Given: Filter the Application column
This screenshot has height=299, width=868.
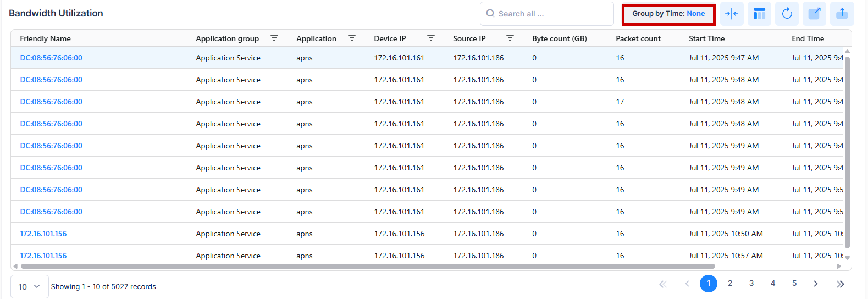Looking at the screenshot, I should pos(352,38).
